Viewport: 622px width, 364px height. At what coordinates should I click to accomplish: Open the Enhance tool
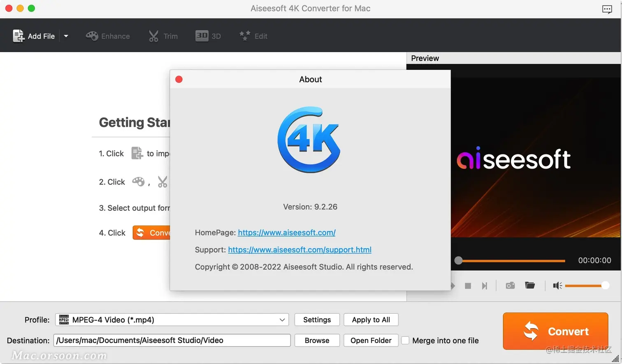[x=108, y=36]
